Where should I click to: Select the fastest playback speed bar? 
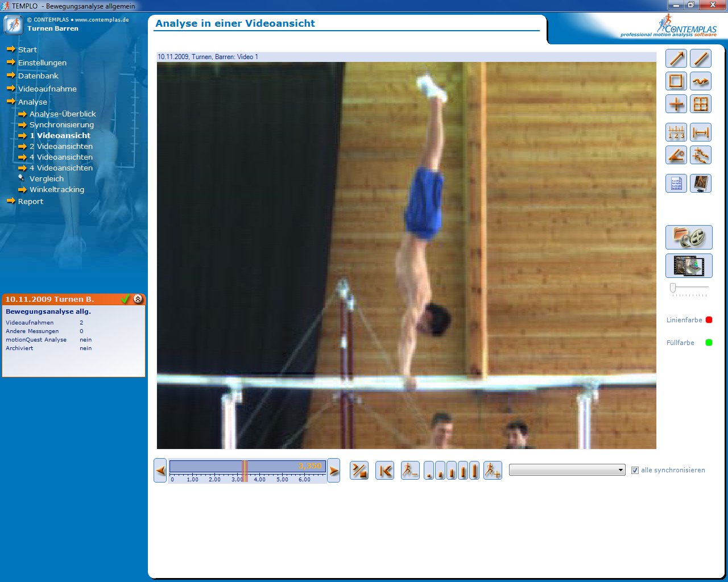pos(474,471)
